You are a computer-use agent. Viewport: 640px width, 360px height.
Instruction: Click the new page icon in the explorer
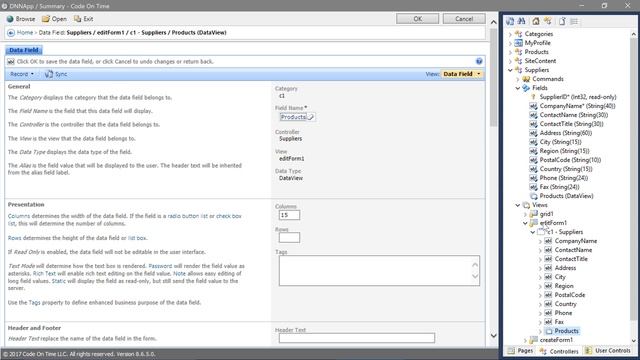tap(562, 21)
